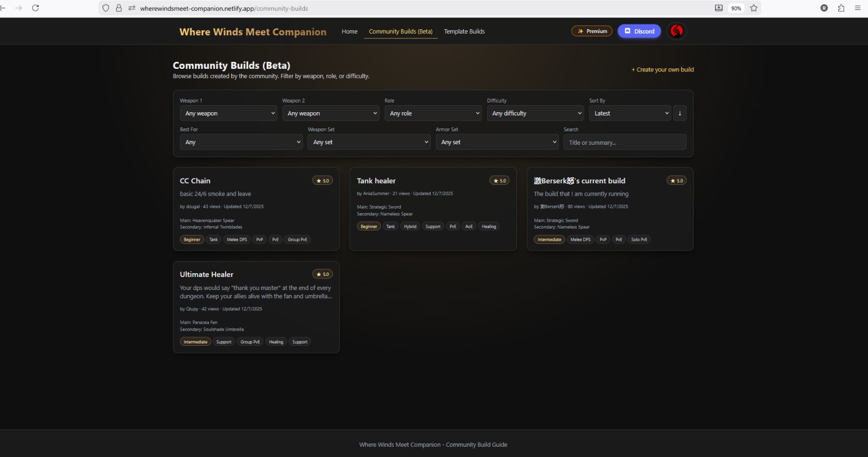868x457 pixels.
Task: Open the Difficulty filter dropdown
Action: [x=535, y=113]
